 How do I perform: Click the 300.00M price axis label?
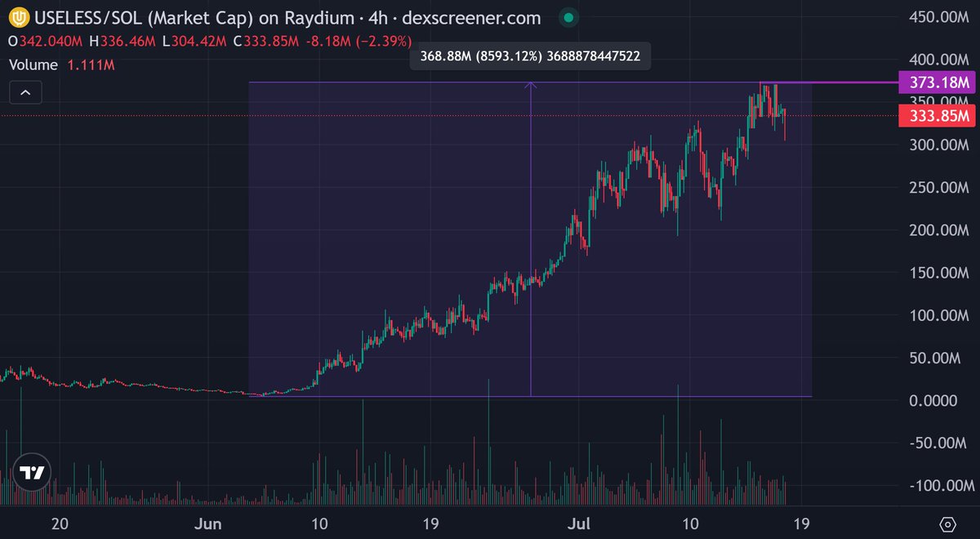(938, 145)
